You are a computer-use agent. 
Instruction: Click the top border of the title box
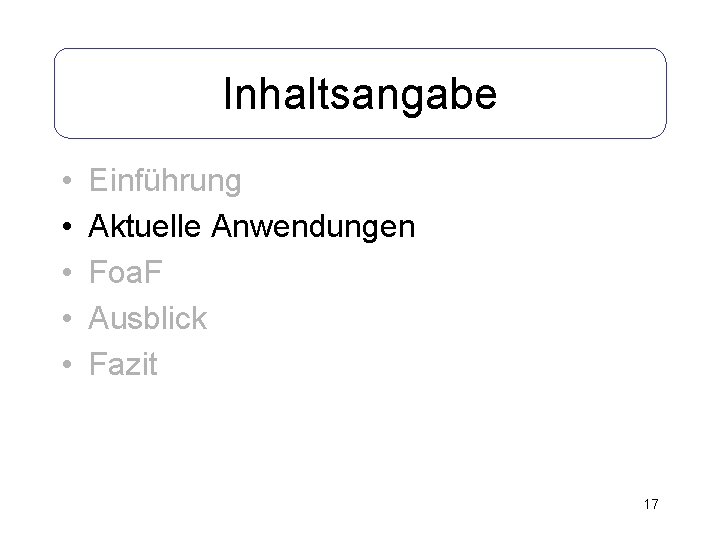click(x=360, y=48)
